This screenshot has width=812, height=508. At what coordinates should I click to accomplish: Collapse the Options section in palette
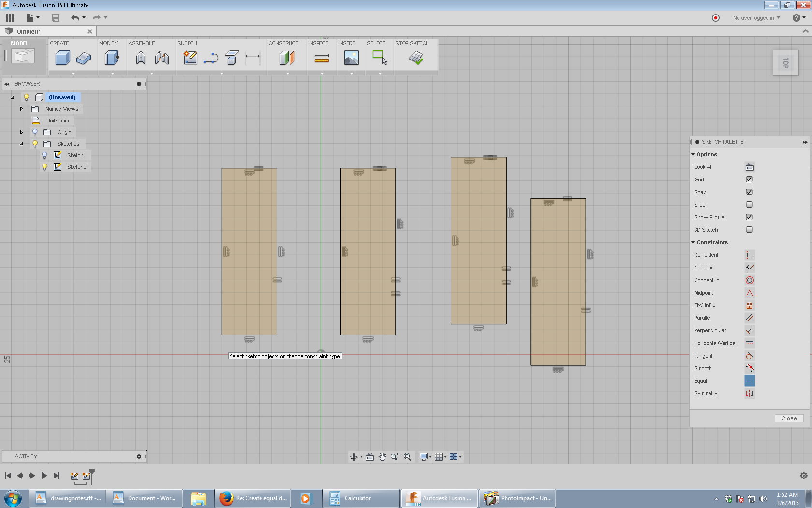pyautogui.click(x=693, y=154)
